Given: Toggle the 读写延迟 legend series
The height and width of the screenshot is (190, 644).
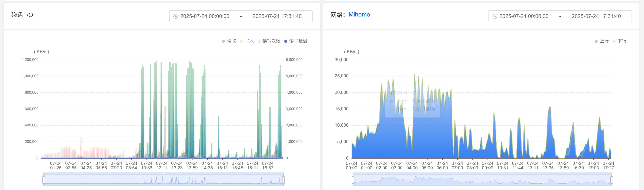Looking at the screenshot, I should coord(296,41).
